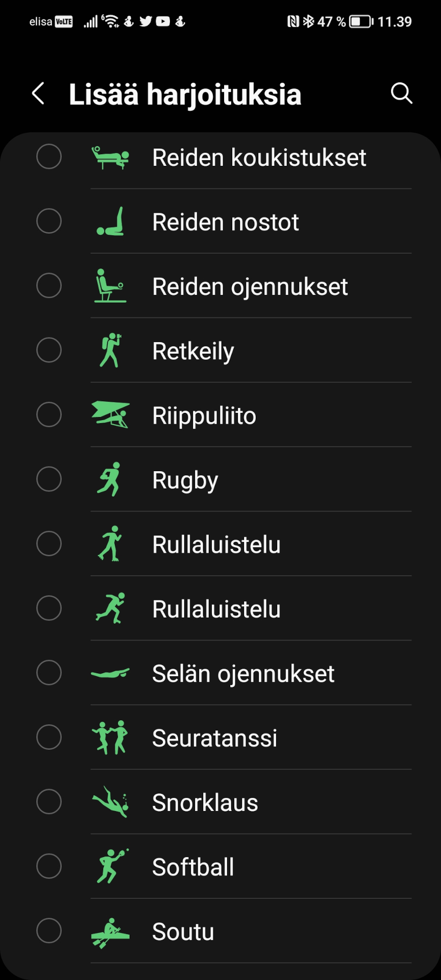Screen dimensions: 441x980
Task: Open search with the magnifier icon
Action: [401, 93]
